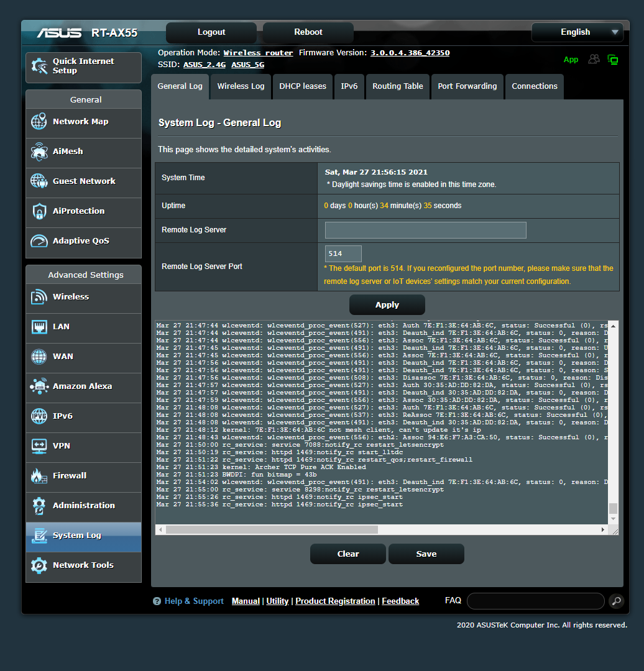Open the Port Forwarding tab
Viewport: 644px width, 671px height.
(467, 86)
